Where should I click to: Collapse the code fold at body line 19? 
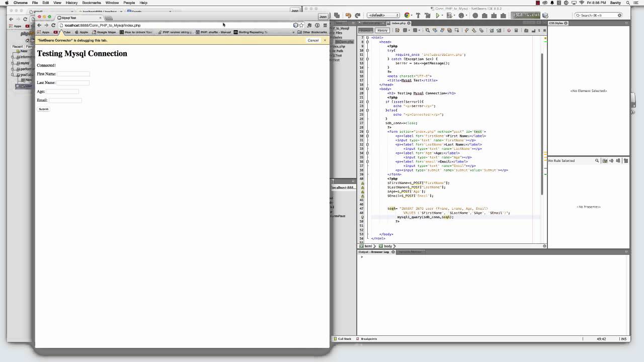(368, 89)
